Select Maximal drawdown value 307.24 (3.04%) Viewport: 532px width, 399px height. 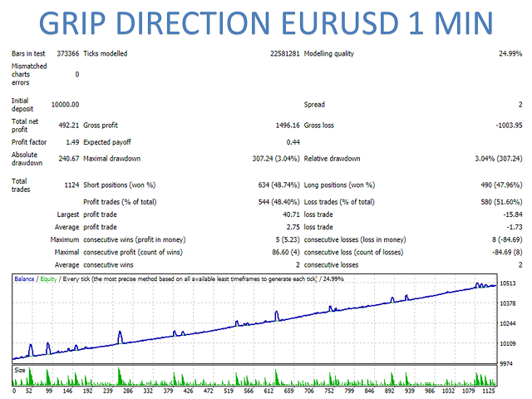click(x=276, y=159)
